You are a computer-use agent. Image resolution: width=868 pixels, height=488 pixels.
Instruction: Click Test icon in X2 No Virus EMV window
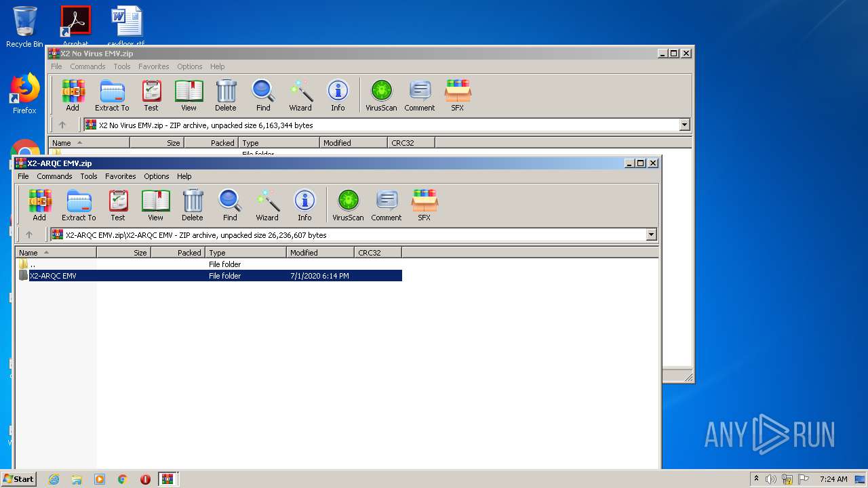(151, 96)
